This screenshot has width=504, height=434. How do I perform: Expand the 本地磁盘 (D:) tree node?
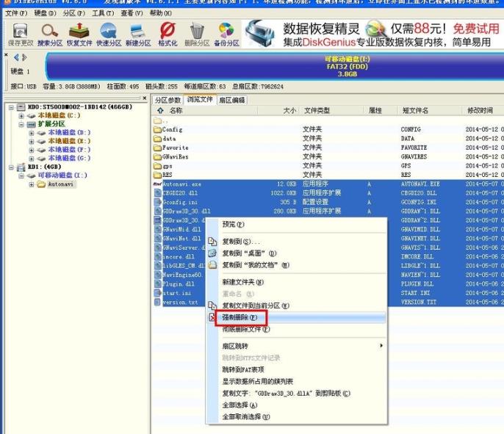[32, 133]
